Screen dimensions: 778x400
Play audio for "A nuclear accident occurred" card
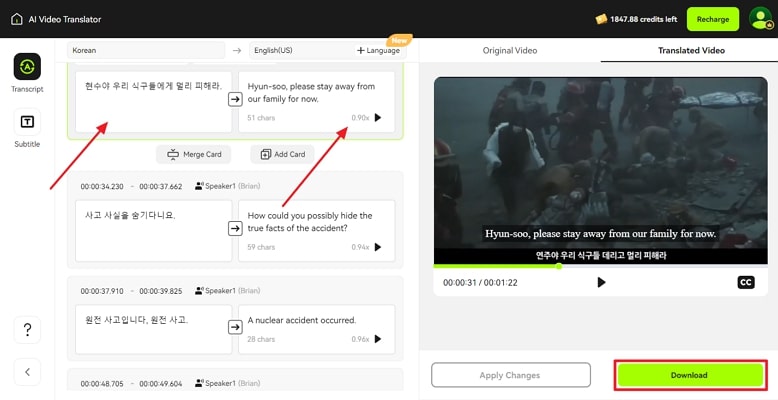click(378, 339)
